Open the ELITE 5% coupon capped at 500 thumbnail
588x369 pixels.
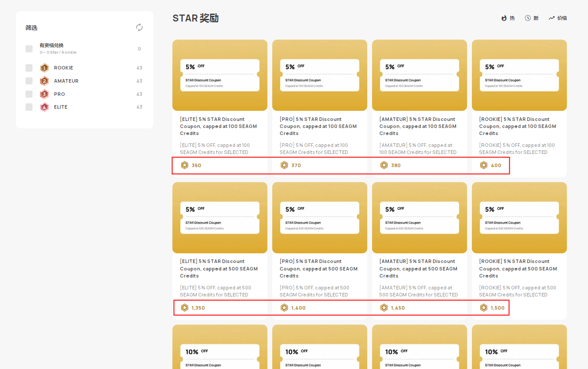coord(220,218)
